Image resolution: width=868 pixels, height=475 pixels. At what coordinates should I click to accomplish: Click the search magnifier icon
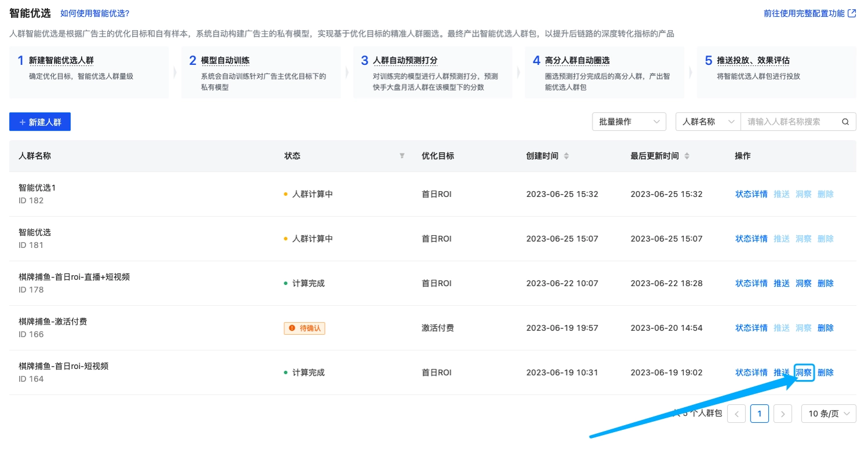845,122
